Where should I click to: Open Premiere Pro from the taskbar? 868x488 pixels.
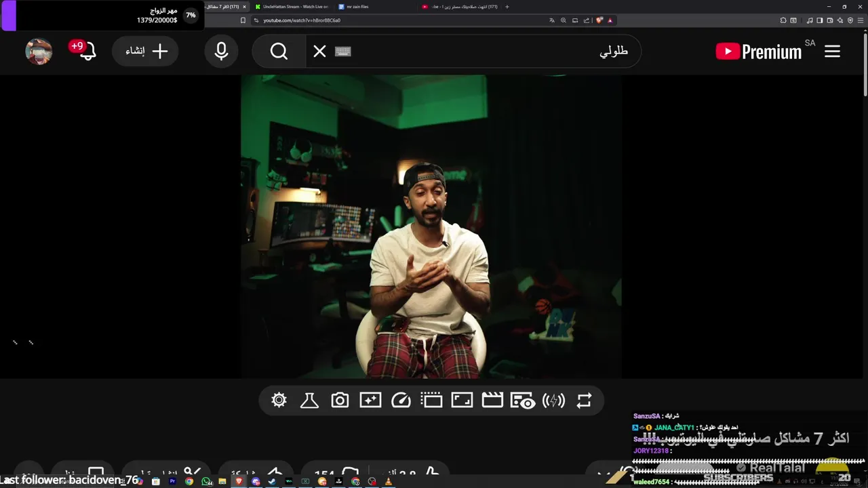click(x=173, y=481)
